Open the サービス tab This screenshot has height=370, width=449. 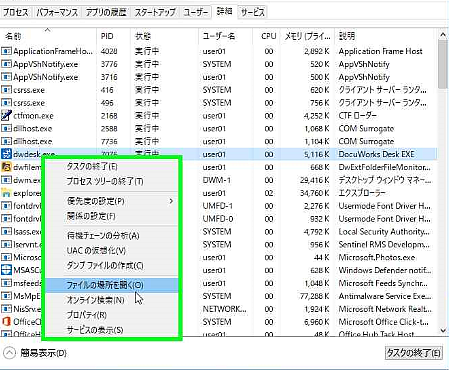pos(253,13)
